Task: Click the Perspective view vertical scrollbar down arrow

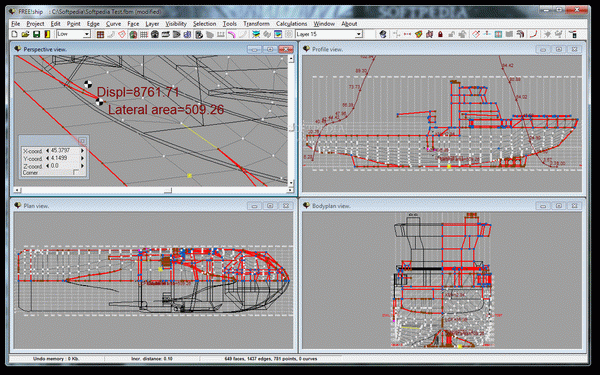Action: pos(291,184)
